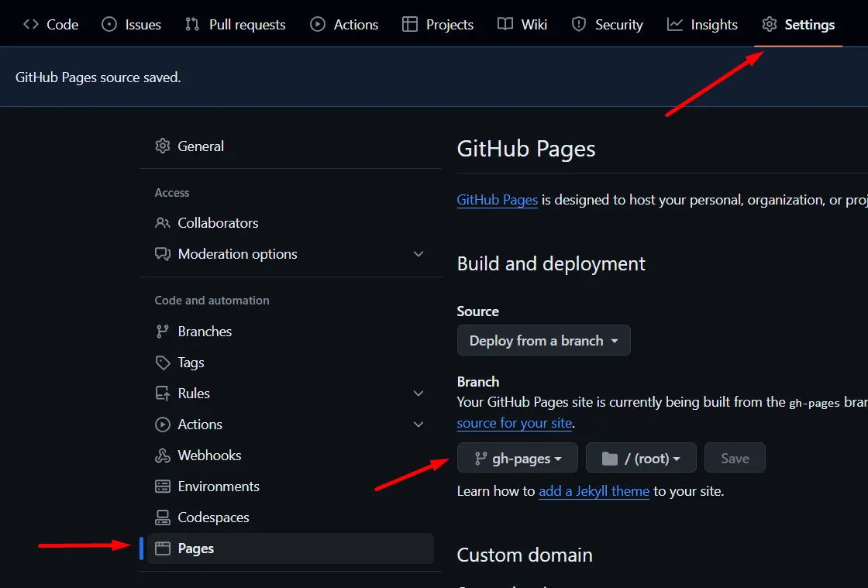Open the Deploy from a branch dropdown
The image size is (868, 588).
[543, 340]
